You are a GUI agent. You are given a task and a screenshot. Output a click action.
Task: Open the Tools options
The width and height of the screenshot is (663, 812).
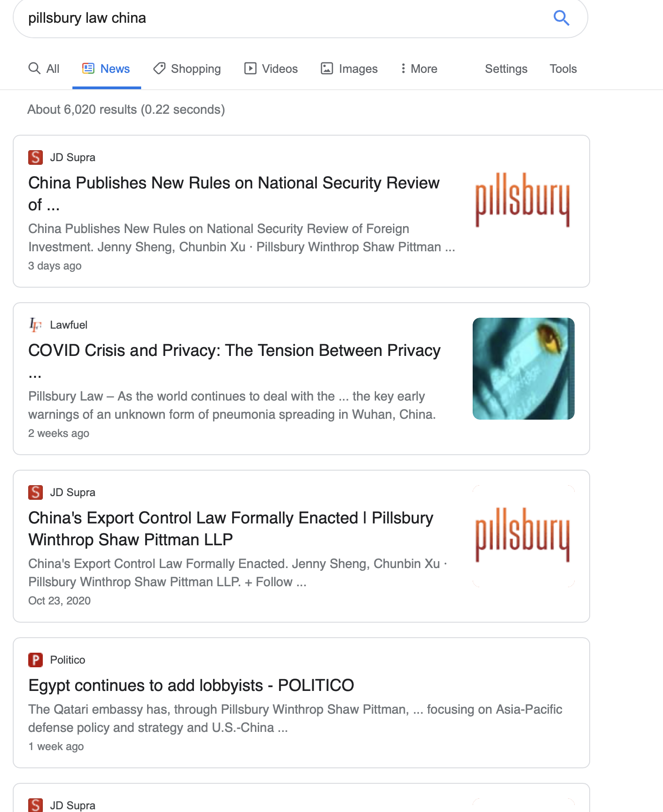pyautogui.click(x=563, y=69)
